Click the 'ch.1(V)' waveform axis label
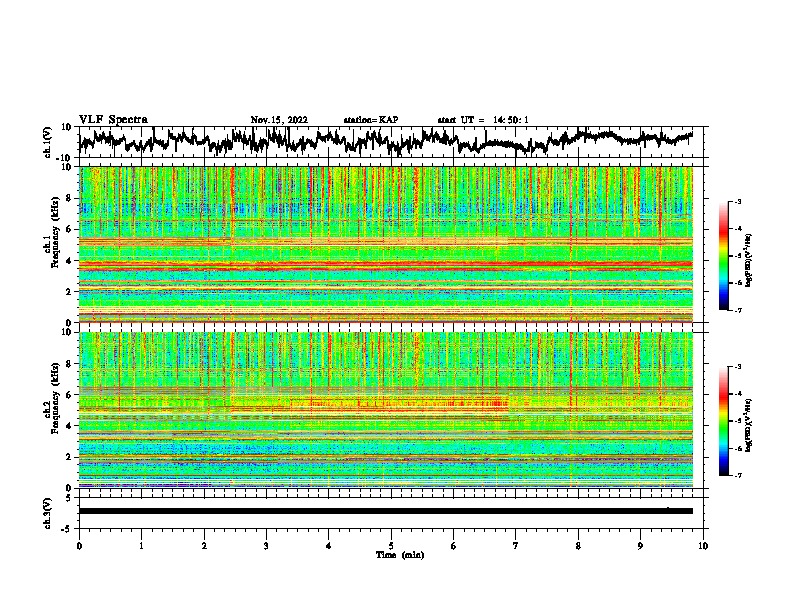The image size is (792, 612). click(x=48, y=142)
